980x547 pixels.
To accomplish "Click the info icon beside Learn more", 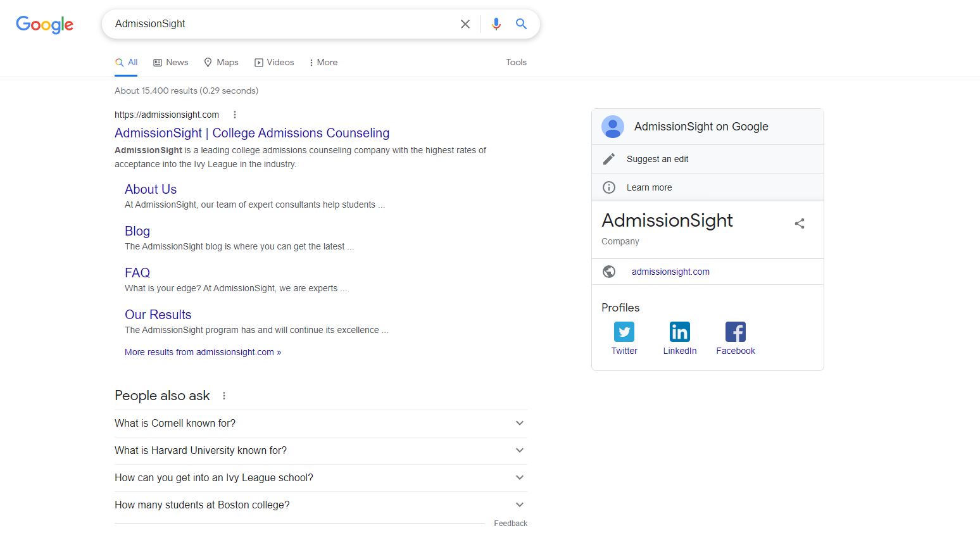I will click(x=609, y=187).
